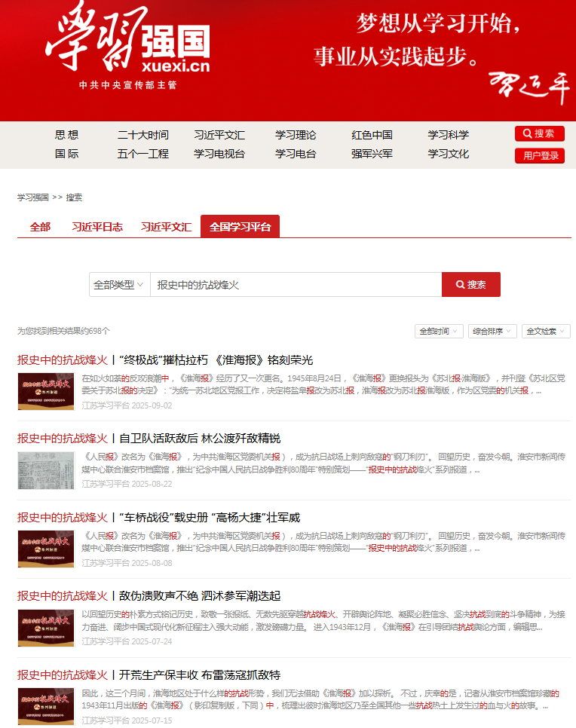Open the 思想 navigation item
Viewport: 576px width, 728px height.
point(67,135)
